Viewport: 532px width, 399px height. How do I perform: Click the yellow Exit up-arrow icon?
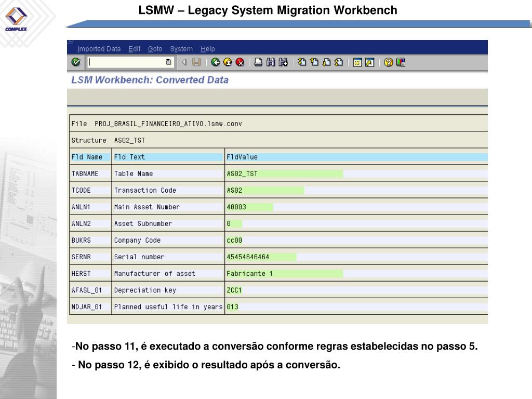click(228, 62)
